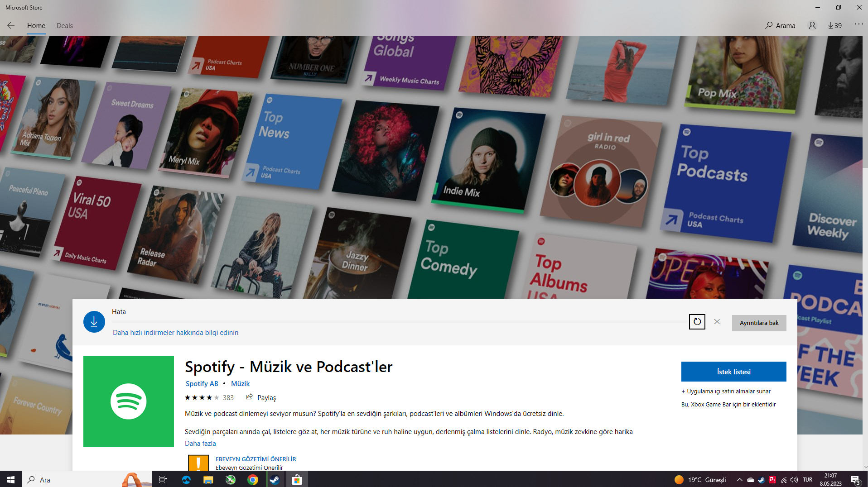
Task: Open Task View from the taskbar
Action: (163, 479)
